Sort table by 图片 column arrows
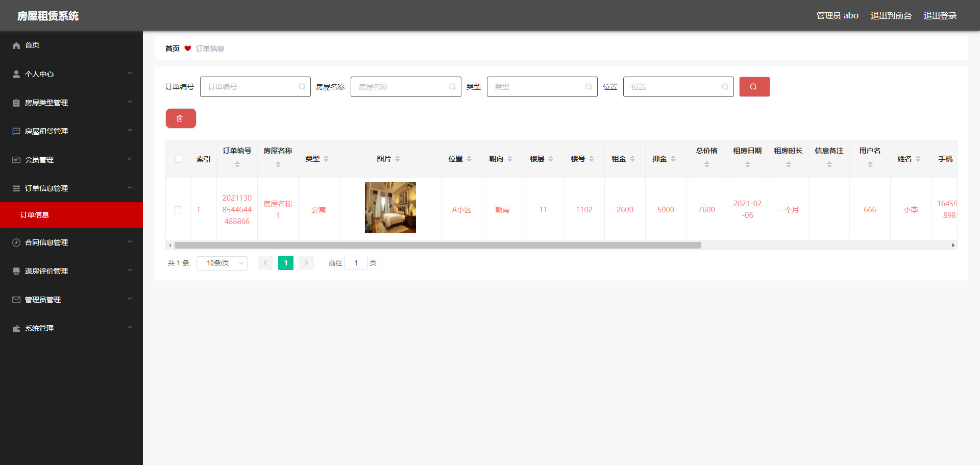The height and width of the screenshot is (465, 980). pos(398,159)
